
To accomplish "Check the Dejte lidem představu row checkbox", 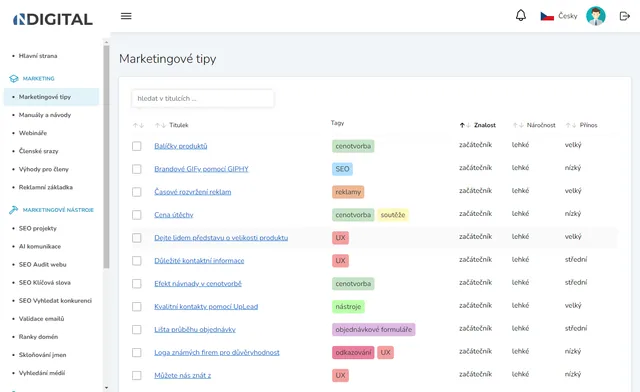I will coord(137,238).
